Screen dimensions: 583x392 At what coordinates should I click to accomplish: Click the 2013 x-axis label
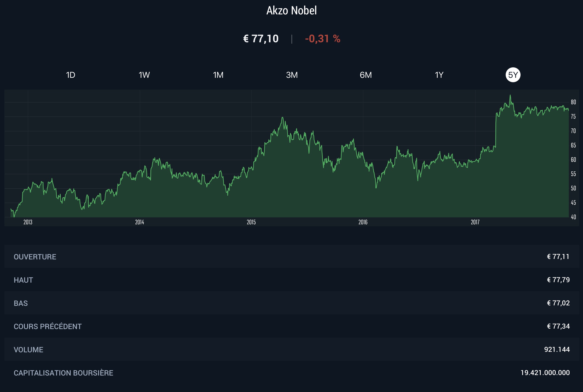coord(28,222)
